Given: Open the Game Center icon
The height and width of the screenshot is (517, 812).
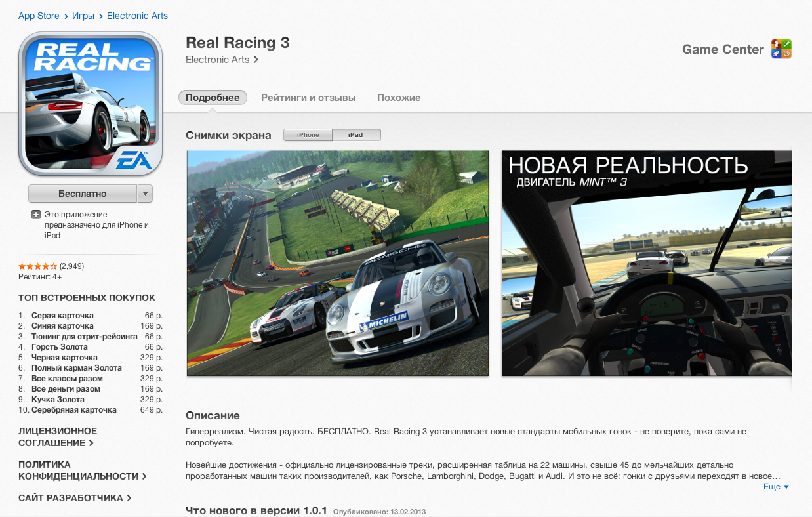Looking at the screenshot, I should 781,49.
